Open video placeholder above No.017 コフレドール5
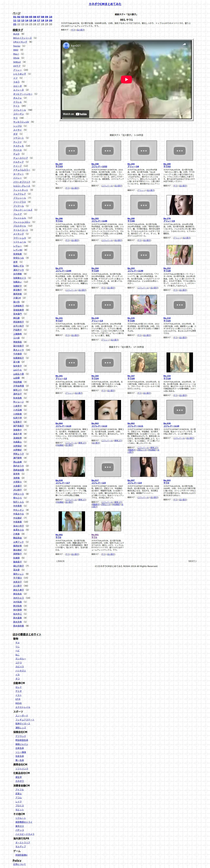 pyautogui.click(x=108, y=467)
